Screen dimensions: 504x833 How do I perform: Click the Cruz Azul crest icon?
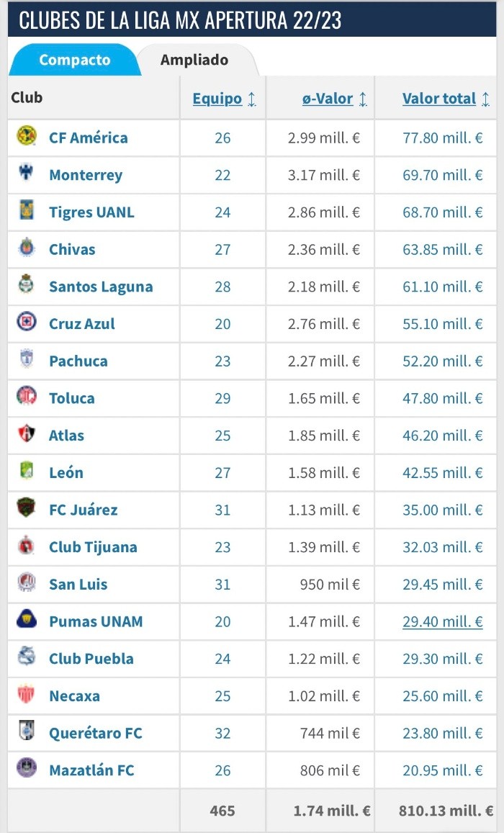[27, 323]
